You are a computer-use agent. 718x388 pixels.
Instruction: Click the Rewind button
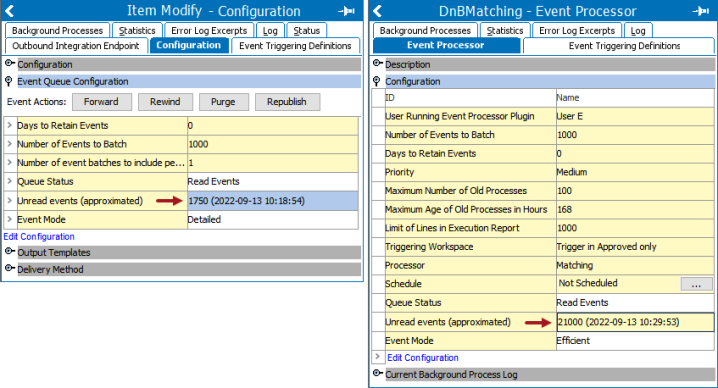click(165, 102)
